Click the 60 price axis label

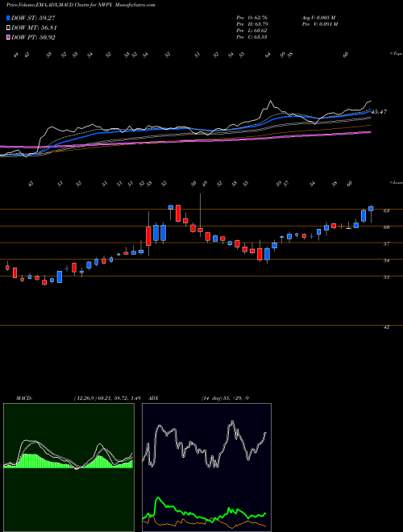coord(386,227)
